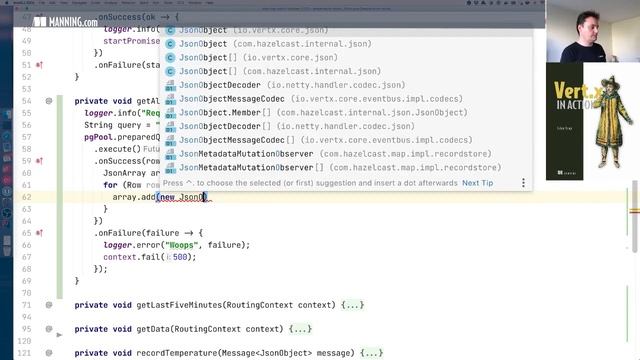
Task: Click icon beside JsonObject.Member[] entry
Action: pyautogui.click(x=170, y=113)
